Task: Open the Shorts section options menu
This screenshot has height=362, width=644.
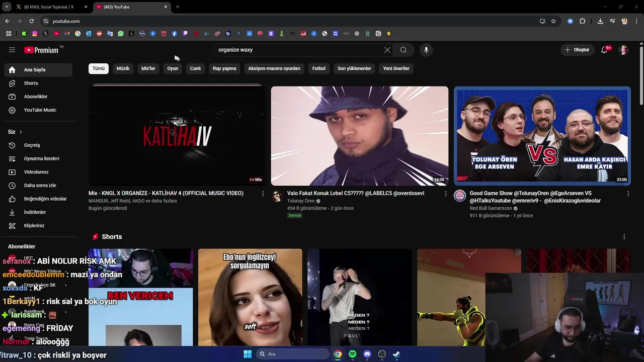Action: (x=624, y=237)
